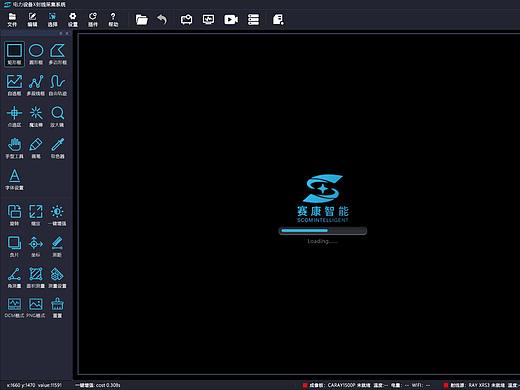
Task: Select the multi-segment polyline tool
Action: (36, 85)
